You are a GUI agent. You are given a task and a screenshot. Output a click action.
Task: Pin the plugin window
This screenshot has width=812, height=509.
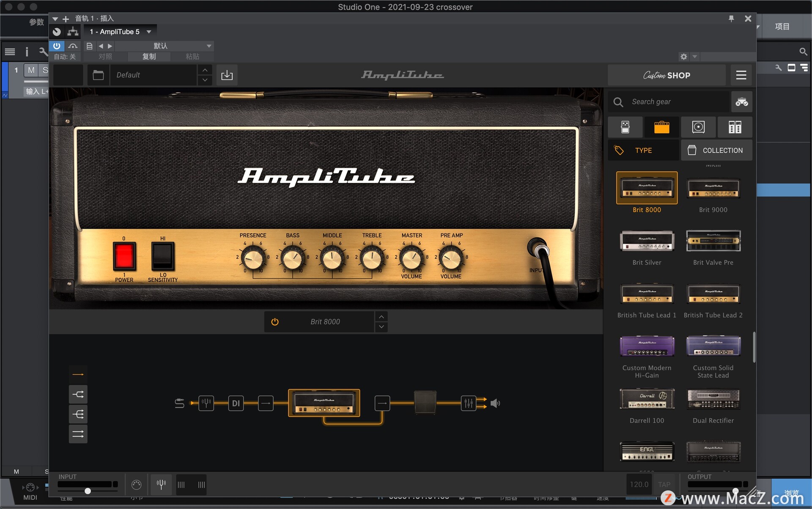(x=731, y=19)
